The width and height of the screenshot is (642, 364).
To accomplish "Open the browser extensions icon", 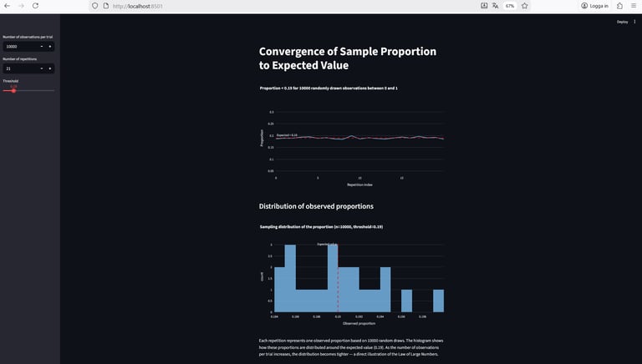I will click(x=619, y=6).
